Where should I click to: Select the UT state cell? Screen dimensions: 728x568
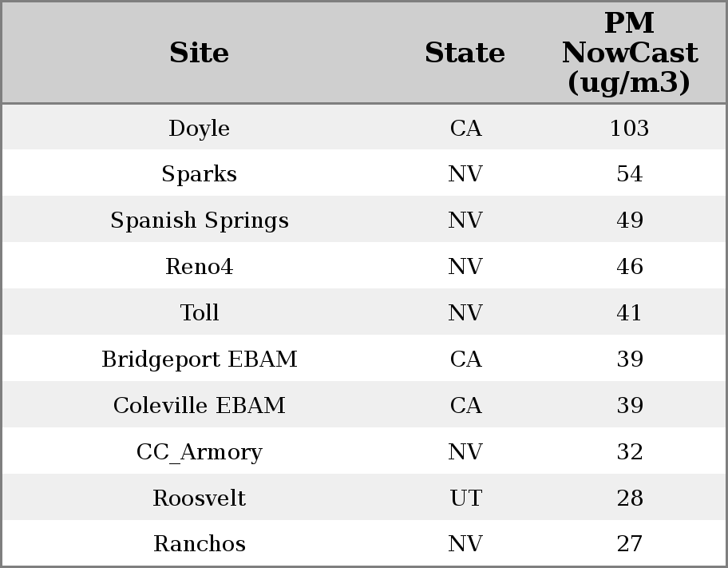pos(465,498)
